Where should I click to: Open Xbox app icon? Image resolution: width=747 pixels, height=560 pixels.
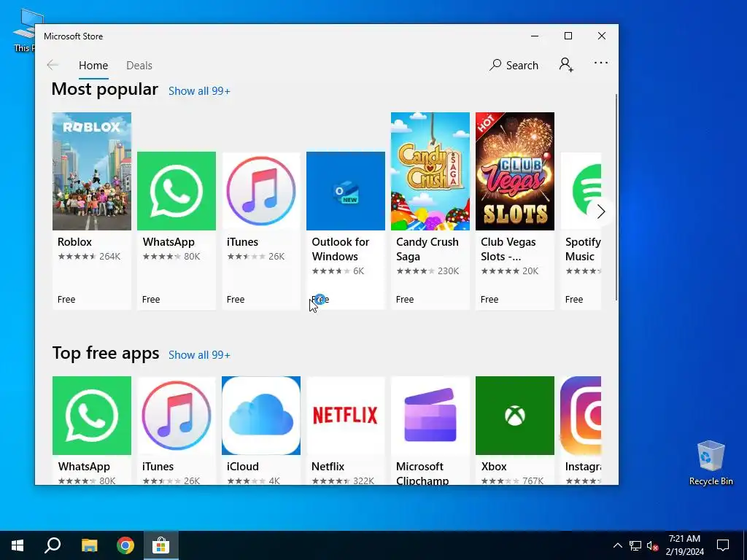coord(515,416)
